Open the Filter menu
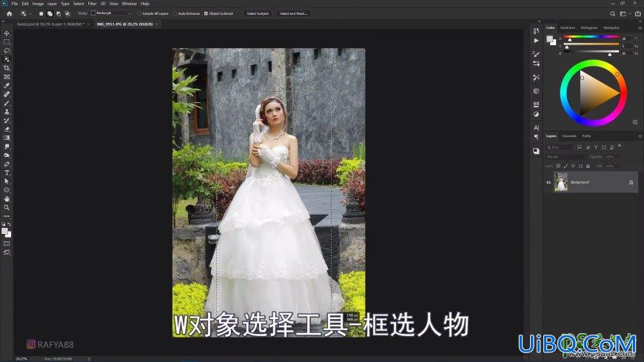Screen dimensions: 644x362 click(x=92, y=4)
